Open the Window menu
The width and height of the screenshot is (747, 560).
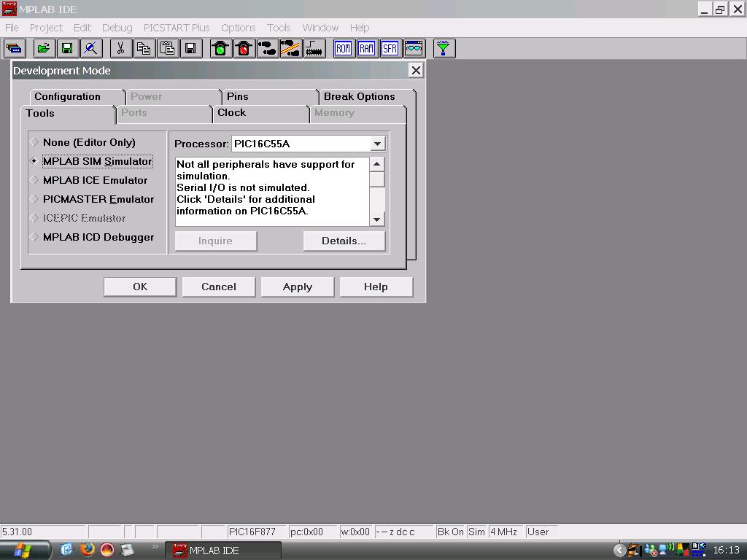tap(320, 28)
